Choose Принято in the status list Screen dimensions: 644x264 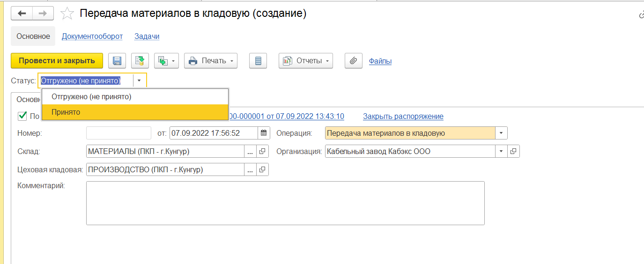135,112
